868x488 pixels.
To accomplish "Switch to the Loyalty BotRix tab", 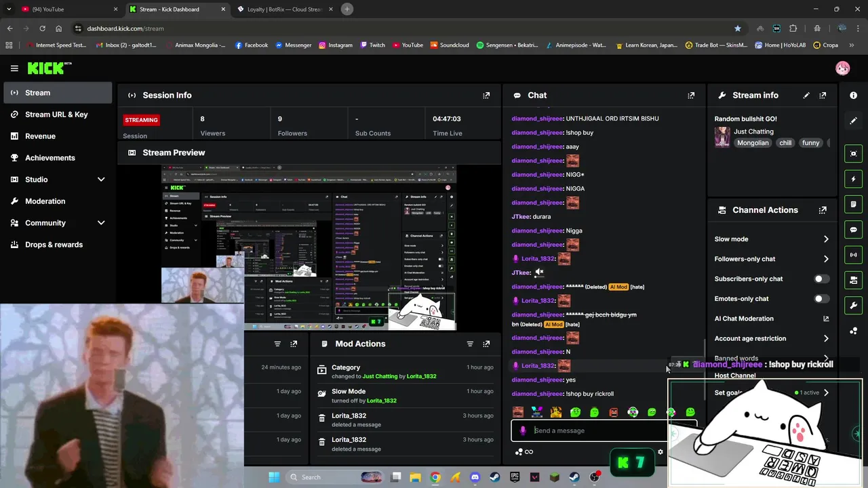I will 285,9.
